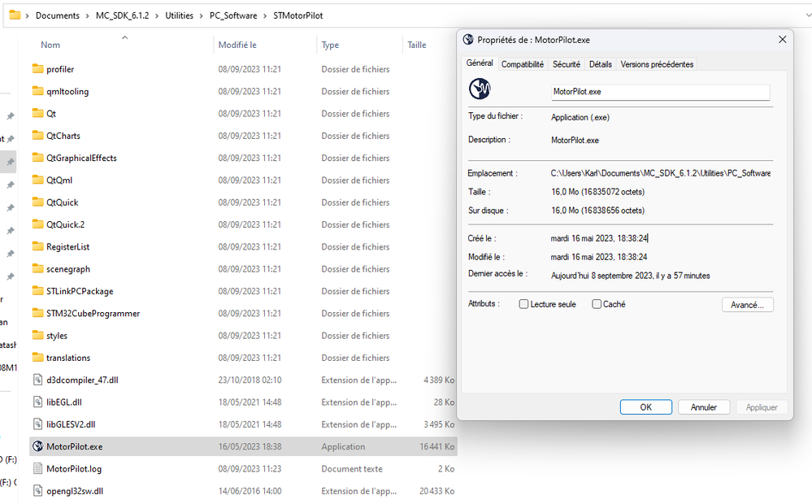Click the QtQuick folder icon

[x=38, y=202]
